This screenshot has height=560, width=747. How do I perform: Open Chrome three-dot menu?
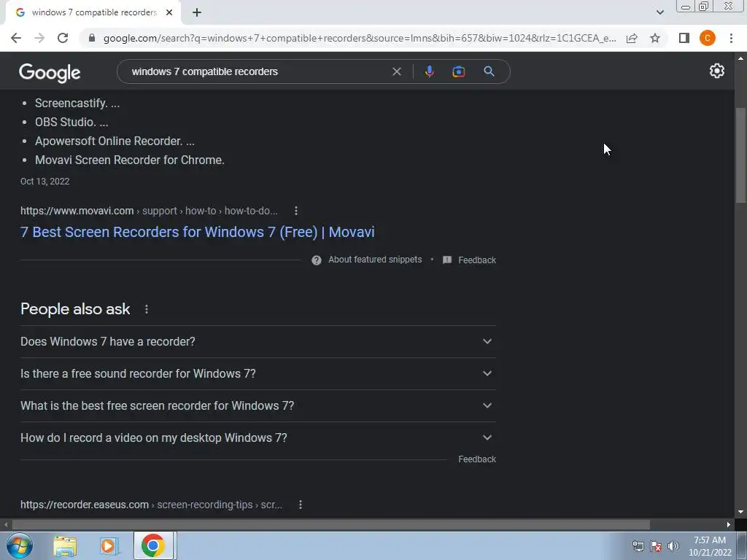pyautogui.click(x=731, y=38)
